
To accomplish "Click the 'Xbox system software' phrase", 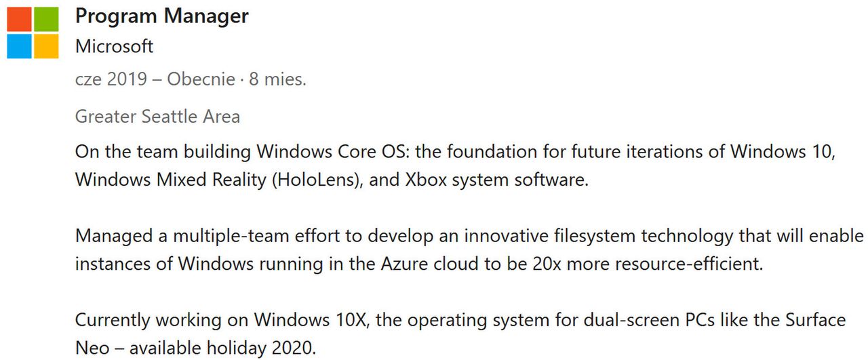I will [x=495, y=180].
